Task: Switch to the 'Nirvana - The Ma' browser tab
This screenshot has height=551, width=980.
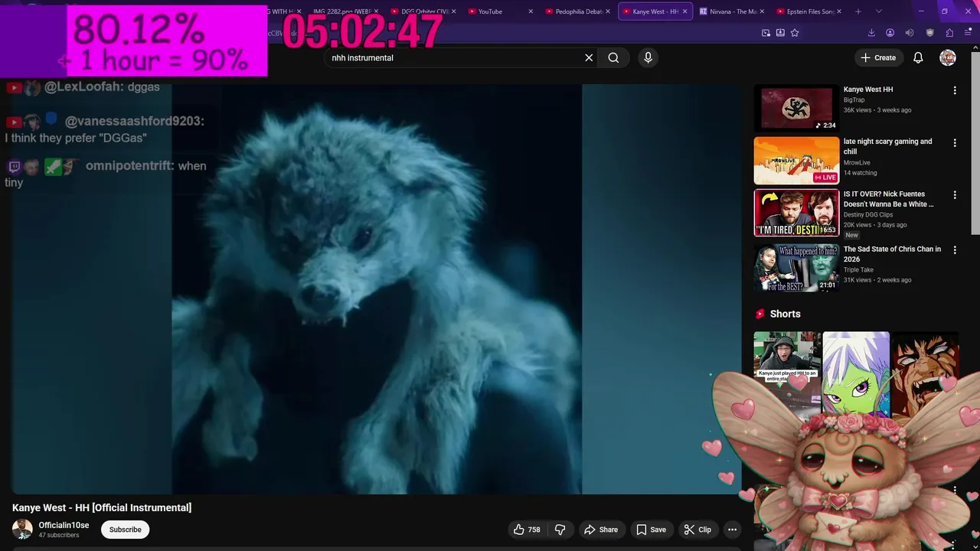Action: (x=733, y=11)
